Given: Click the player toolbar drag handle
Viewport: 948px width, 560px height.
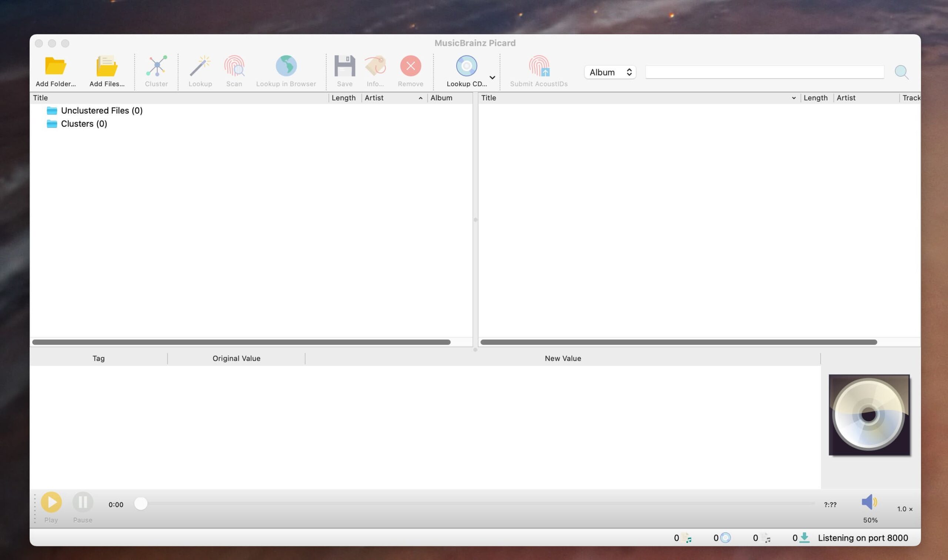Looking at the screenshot, I should pos(35,509).
